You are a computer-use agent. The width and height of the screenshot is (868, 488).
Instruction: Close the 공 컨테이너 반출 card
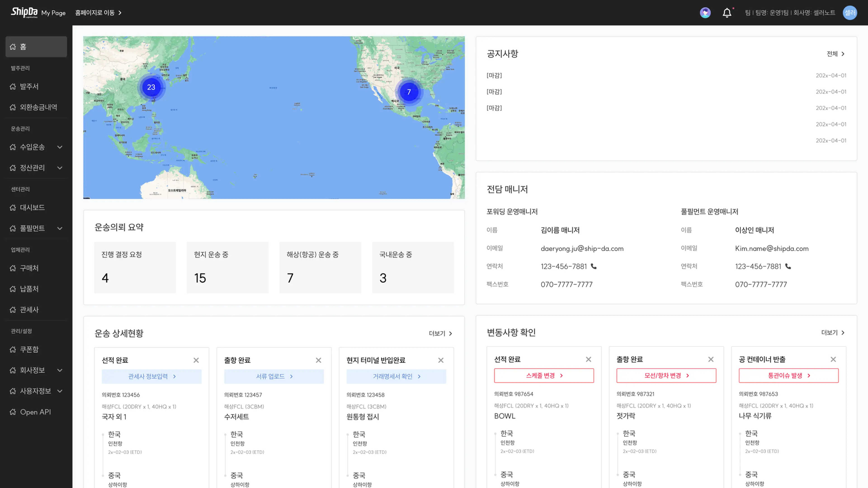[833, 359]
